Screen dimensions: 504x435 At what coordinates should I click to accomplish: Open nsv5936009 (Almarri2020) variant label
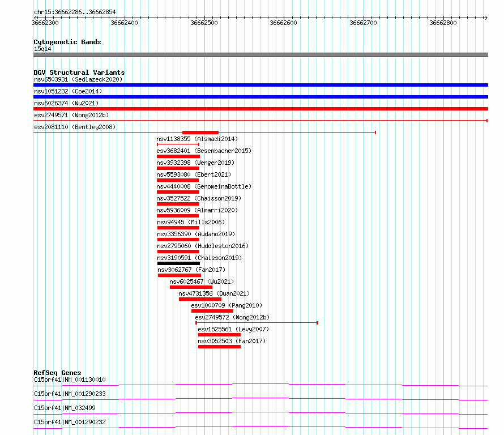pyautogui.click(x=197, y=210)
